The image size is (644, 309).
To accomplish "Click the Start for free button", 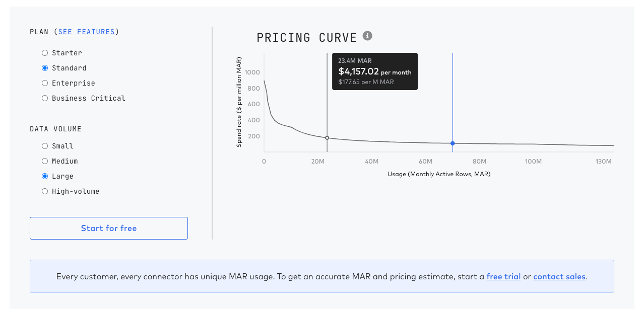I will tap(109, 228).
